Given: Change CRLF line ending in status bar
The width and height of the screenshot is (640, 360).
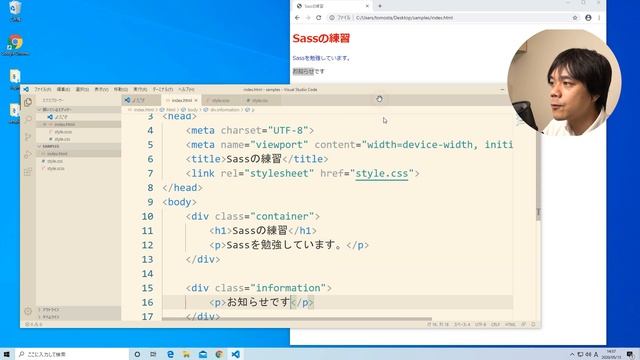Looking at the screenshot, I should (x=496, y=324).
